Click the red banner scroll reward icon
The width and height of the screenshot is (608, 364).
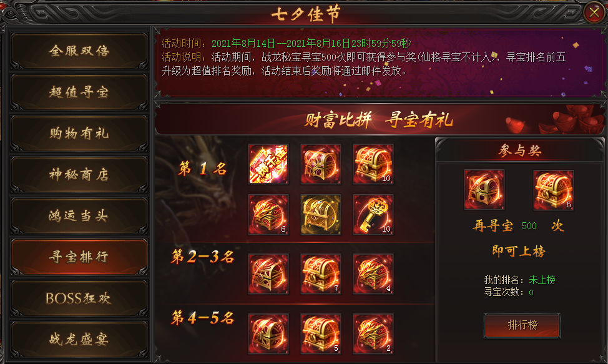click(x=268, y=164)
